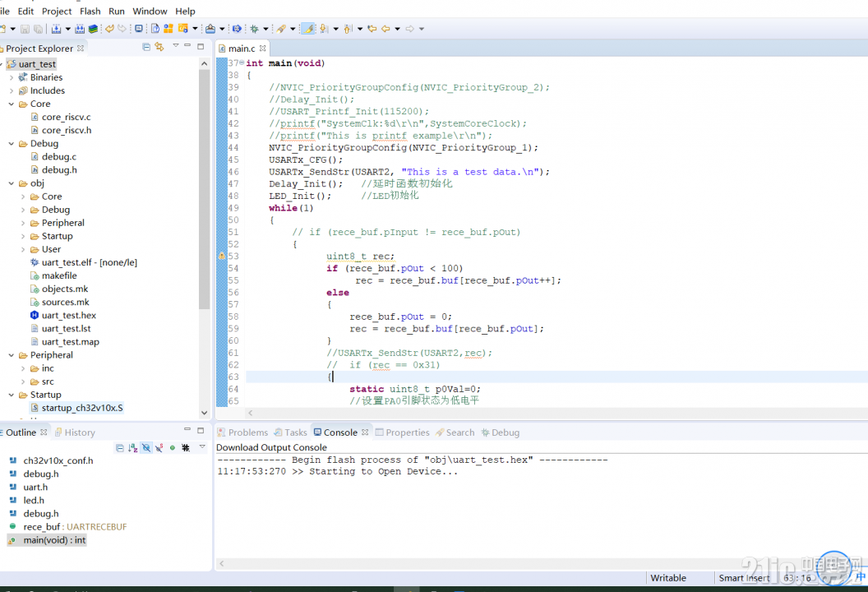Switch to the Problems tab
The image size is (868, 592).
pyautogui.click(x=242, y=432)
